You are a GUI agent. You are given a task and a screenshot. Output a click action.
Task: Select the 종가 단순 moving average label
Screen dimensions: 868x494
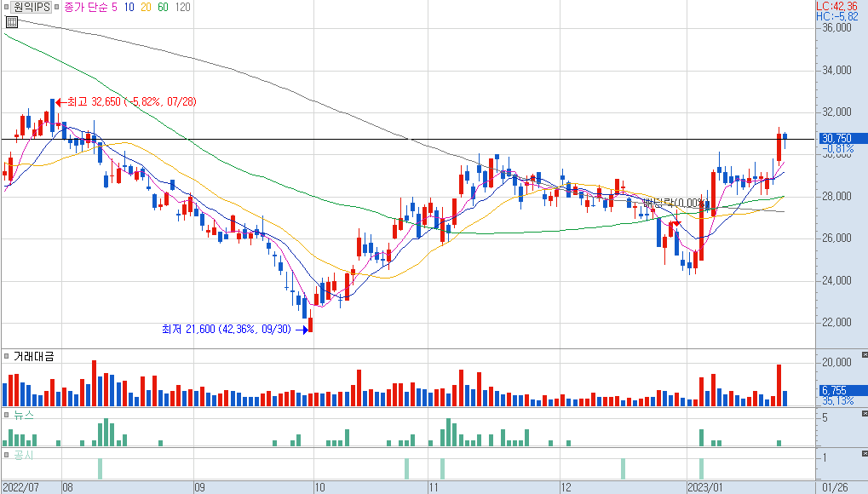86,7
